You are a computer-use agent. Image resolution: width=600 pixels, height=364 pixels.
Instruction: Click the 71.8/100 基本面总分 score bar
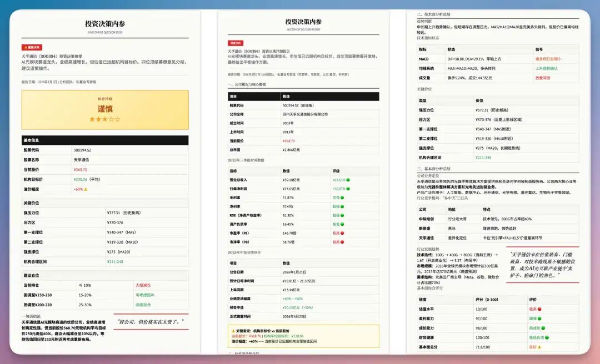[x=482, y=346]
